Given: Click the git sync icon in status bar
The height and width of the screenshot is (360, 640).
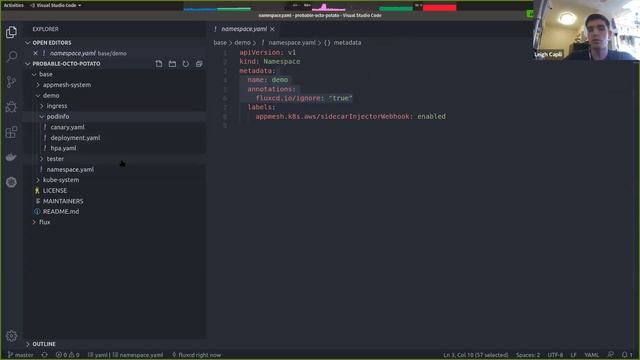Looking at the screenshot, I should [44, 355].
